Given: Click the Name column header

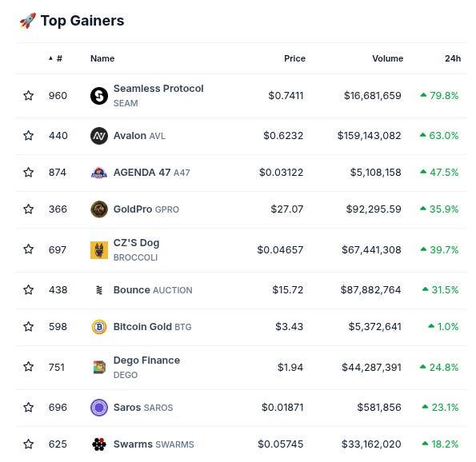Looking at the screenshot, I should coord(102,58).
